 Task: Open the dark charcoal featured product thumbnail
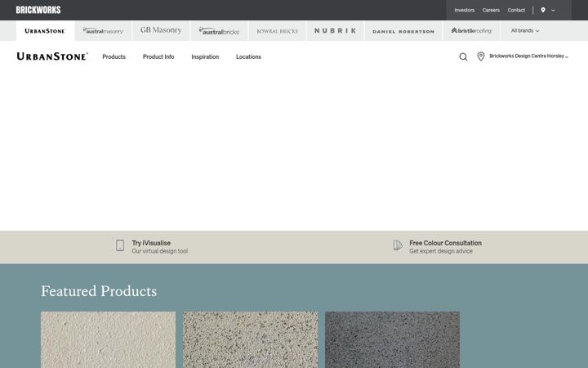pos(392,339)
